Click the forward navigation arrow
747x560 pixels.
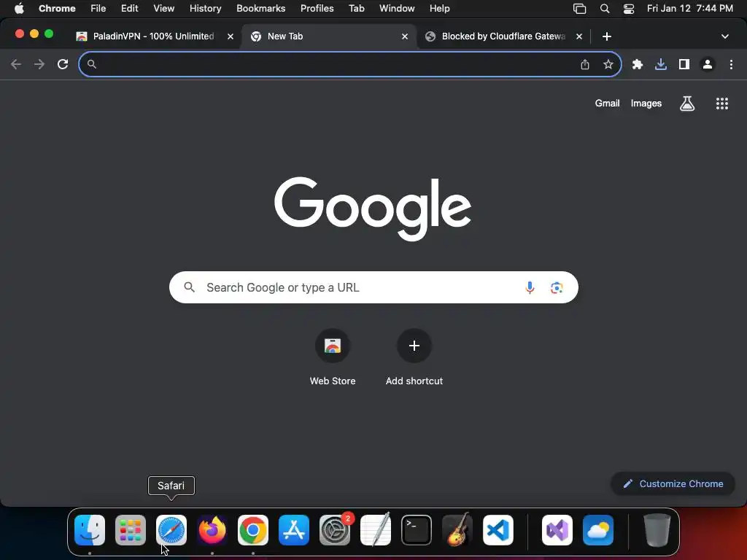coord(39,64)
